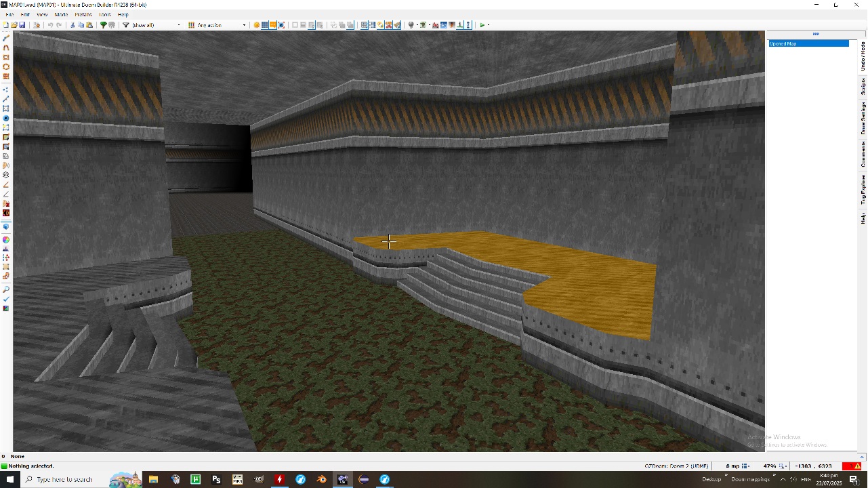This screenshot has width=868, height=488.
Task: Open the Tag Explorer docker tab
Action: (863, 189)
